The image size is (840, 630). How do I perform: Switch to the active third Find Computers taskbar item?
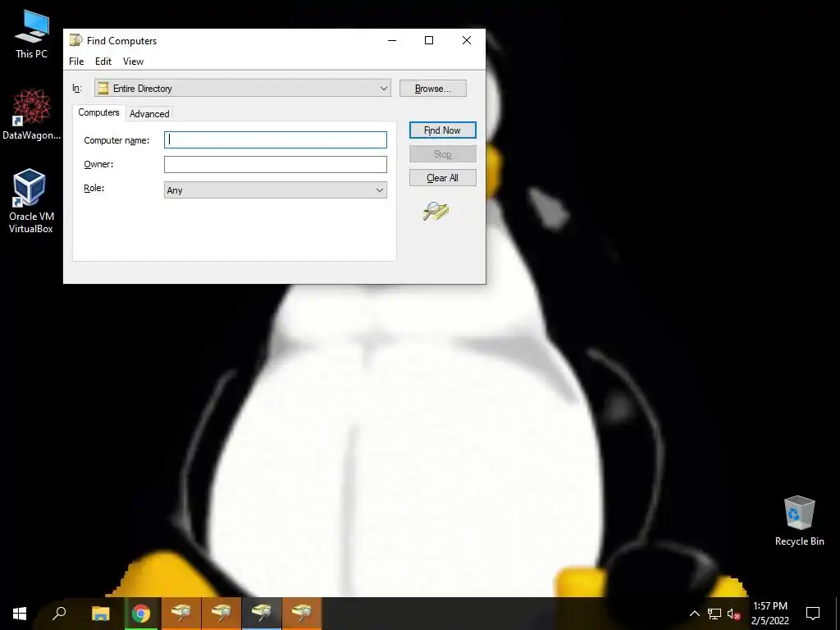click(262, 614)
